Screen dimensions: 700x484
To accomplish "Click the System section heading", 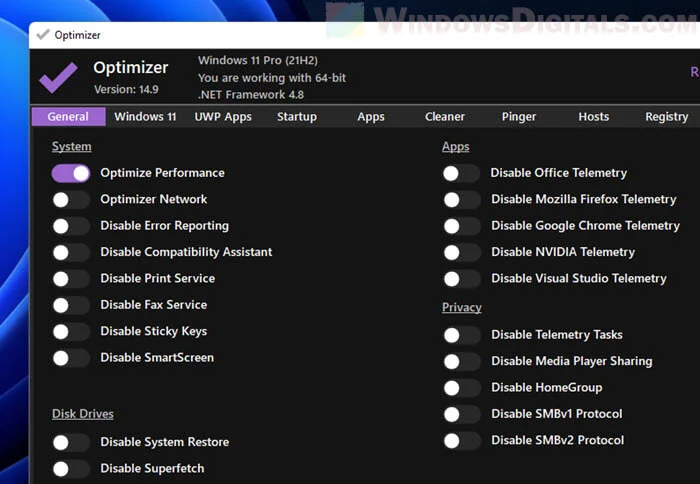I will (x=71, y=146).
